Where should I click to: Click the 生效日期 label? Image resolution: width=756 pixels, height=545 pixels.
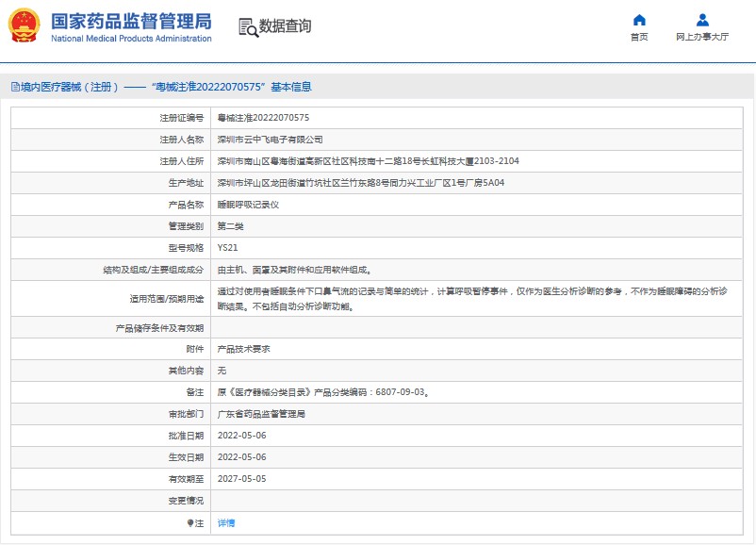[x=186, y=457]
